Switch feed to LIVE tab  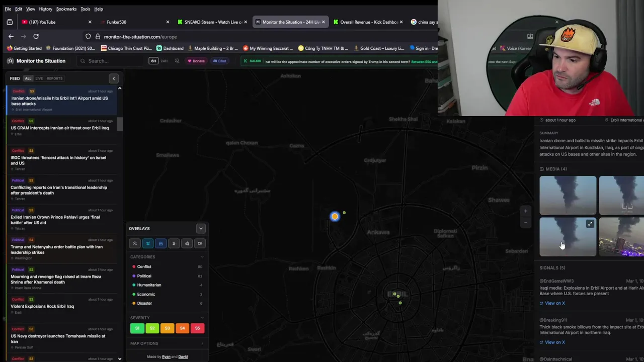[x=39, y=78]
